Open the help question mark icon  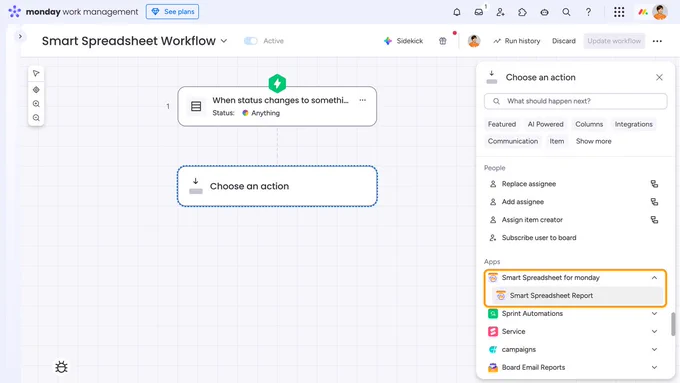(x=588, y=12)
